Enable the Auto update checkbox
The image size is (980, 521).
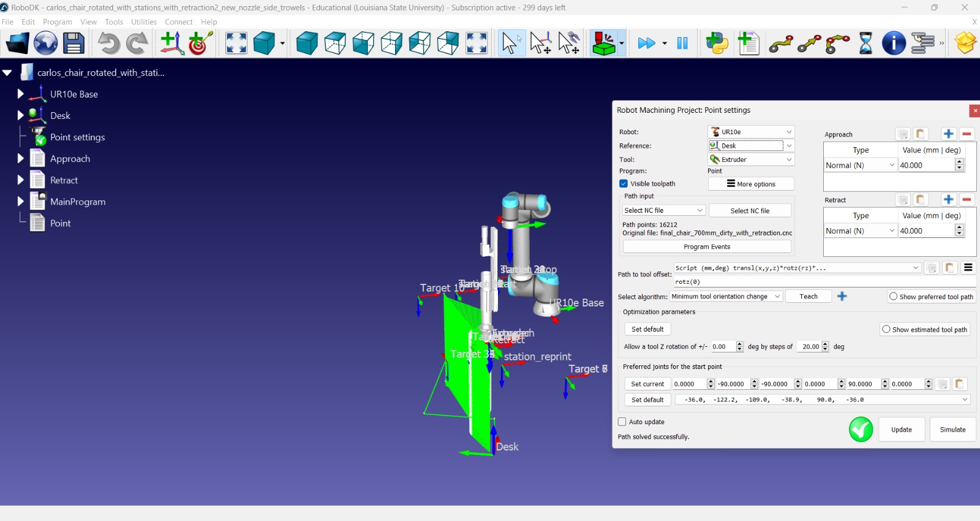622,422
